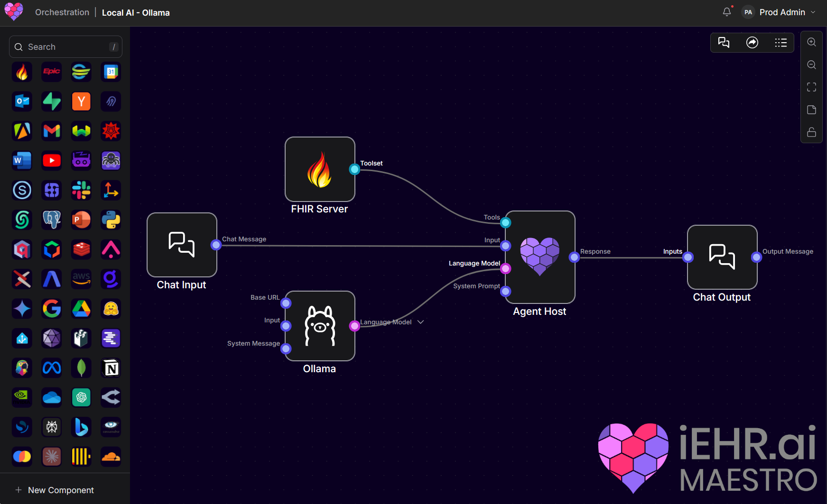Click the Chat Output Output Message port

coord(757,257)
